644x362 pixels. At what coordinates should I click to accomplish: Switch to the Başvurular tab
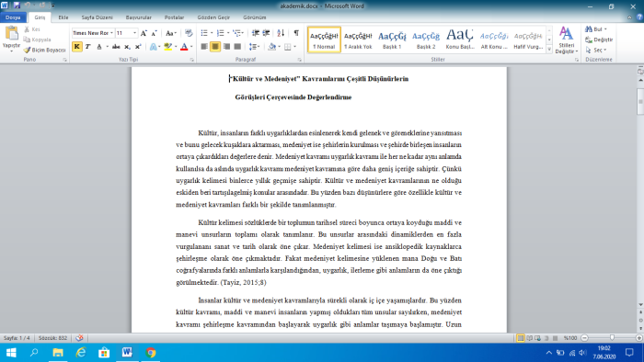138,17
